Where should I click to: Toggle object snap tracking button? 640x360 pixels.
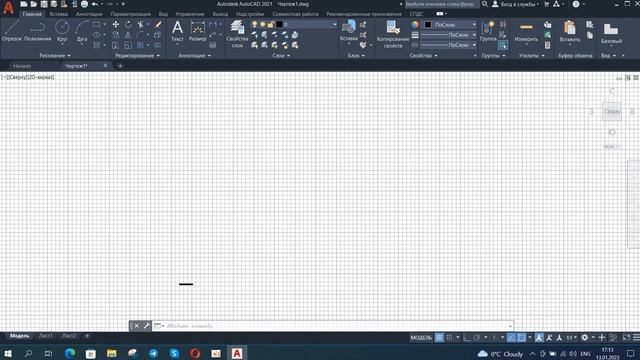pyautogui.click(x=511, y=338)
